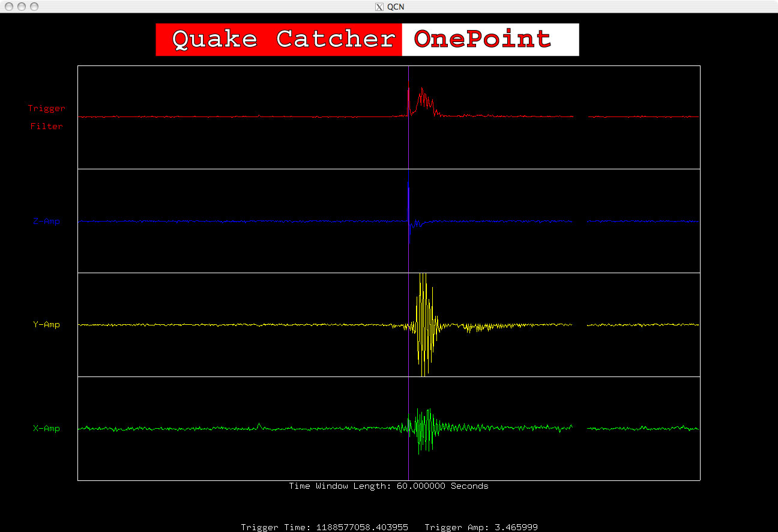Select the red Filter label

[x=46, y=127]
